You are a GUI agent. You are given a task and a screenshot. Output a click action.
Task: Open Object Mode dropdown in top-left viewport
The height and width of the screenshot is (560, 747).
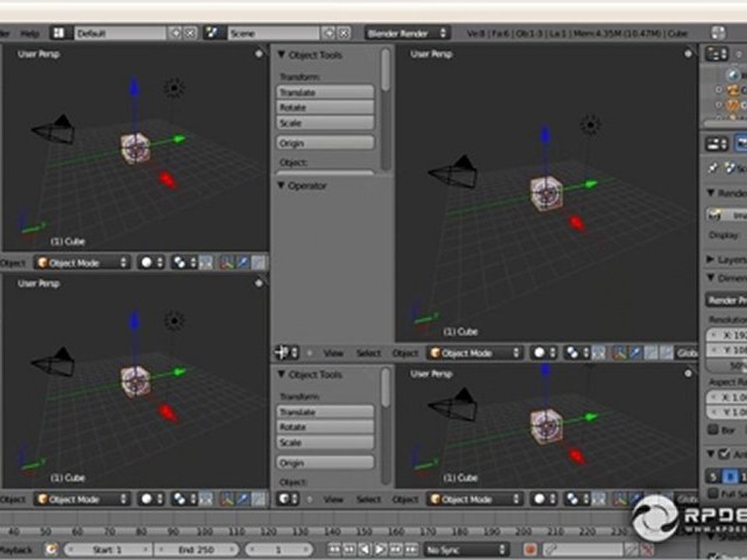82,262
